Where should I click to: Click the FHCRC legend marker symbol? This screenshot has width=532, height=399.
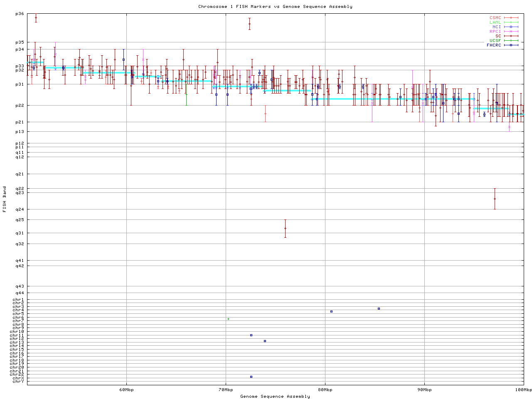[511, 45]
